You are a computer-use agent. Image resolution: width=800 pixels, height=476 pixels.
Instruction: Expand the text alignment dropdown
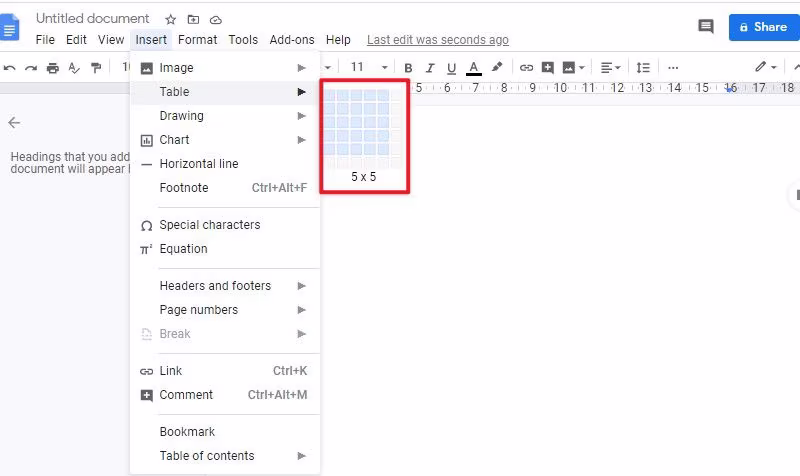click(x=610, y=67)
